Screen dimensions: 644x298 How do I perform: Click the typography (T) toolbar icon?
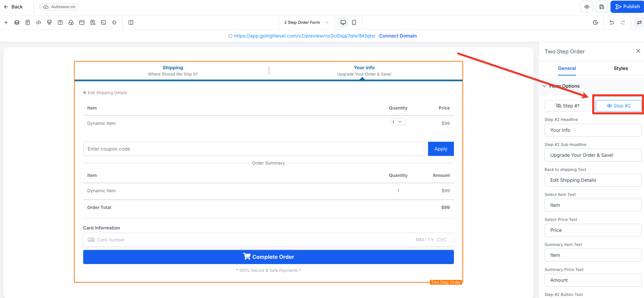point(60,22)
